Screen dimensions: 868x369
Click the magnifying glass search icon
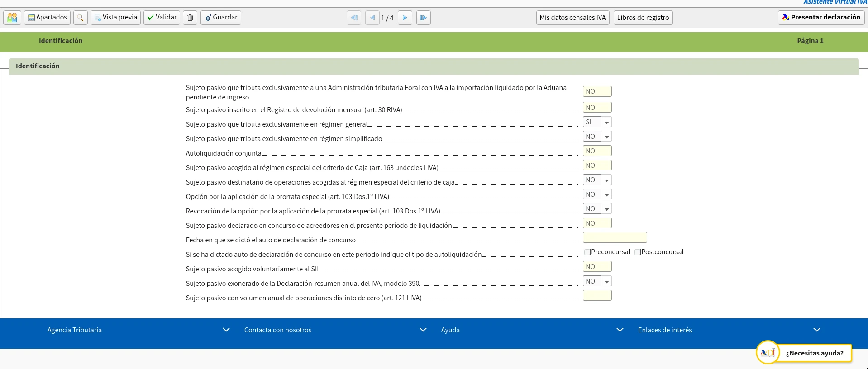pos(80,18)
